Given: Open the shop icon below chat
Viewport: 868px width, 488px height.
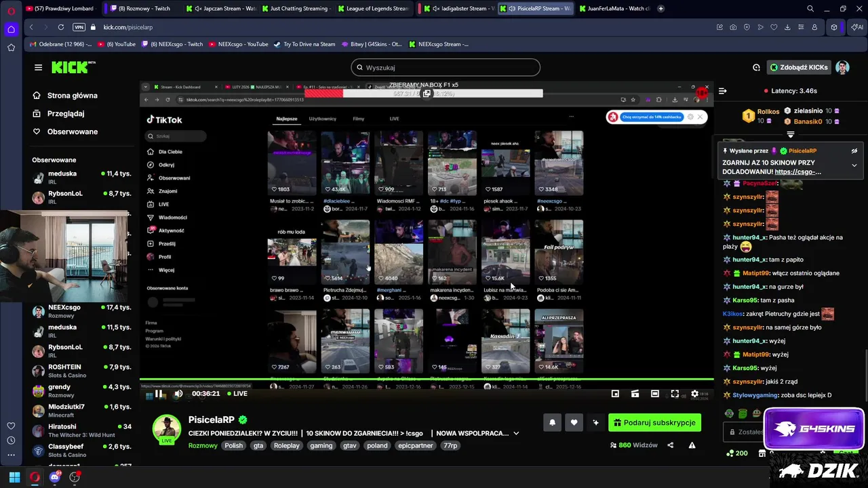Looking at the screenshot, I should (x=762, y=453).
